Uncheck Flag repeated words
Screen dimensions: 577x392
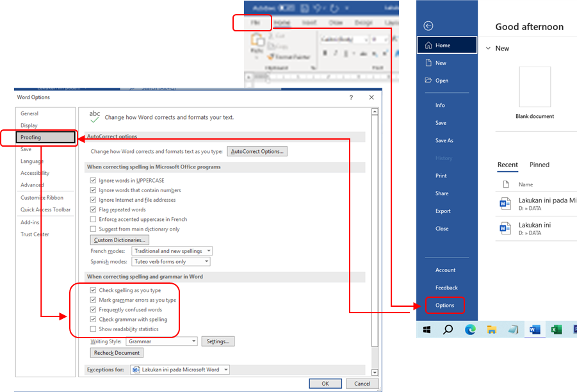[93, 209]
